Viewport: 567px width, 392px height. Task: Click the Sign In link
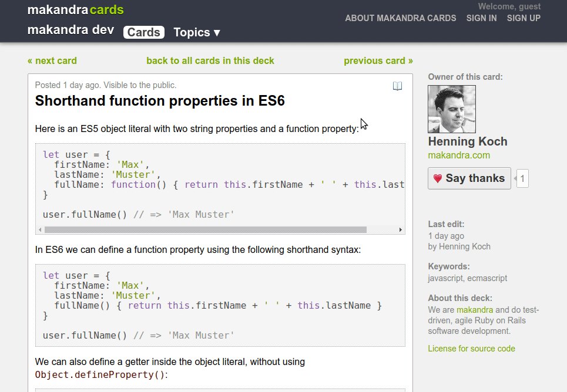(x=481, y=18)
